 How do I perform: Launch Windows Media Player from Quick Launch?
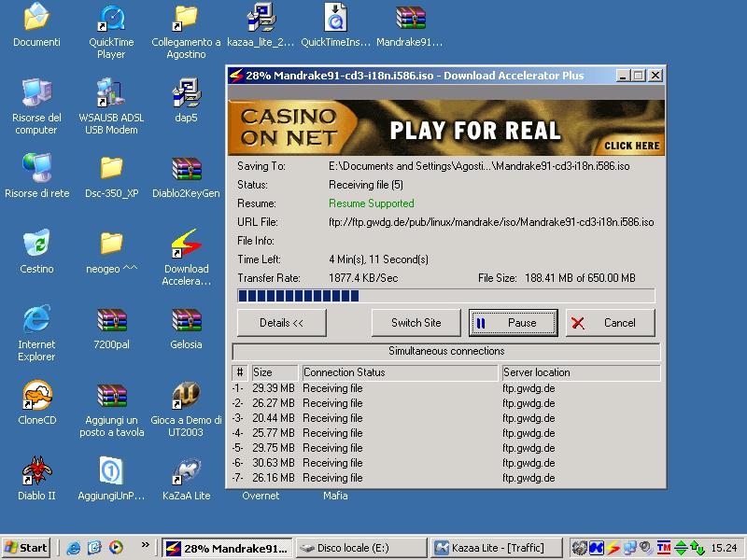coord(116,548)
